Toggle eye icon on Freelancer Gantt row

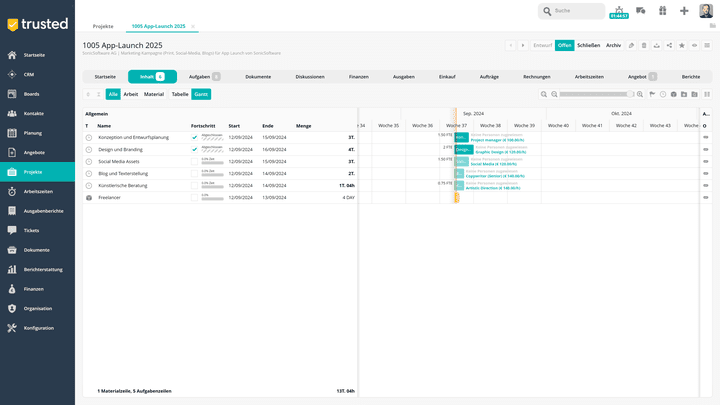(706, 197)
